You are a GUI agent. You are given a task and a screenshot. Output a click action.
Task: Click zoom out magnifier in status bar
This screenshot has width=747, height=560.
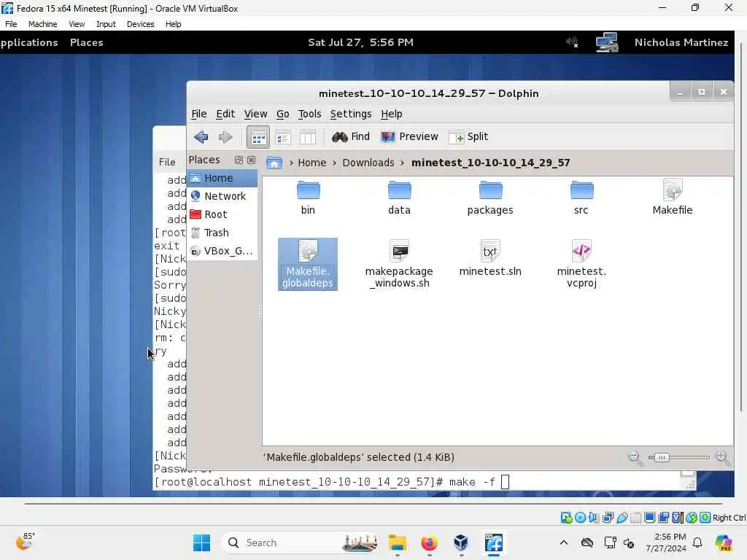(635, 458)
